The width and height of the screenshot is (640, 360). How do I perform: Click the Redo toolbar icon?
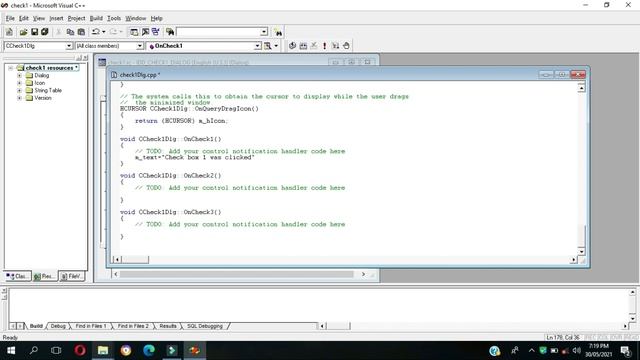(113, 32)
